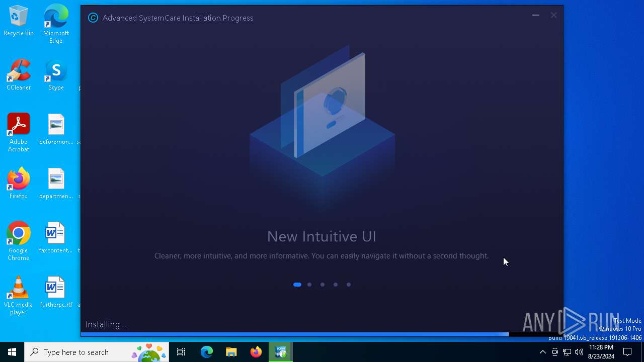644x362 pixels.
Task: Open the network status tray icon
Action: pyautogui.click(x=567, y=352)
